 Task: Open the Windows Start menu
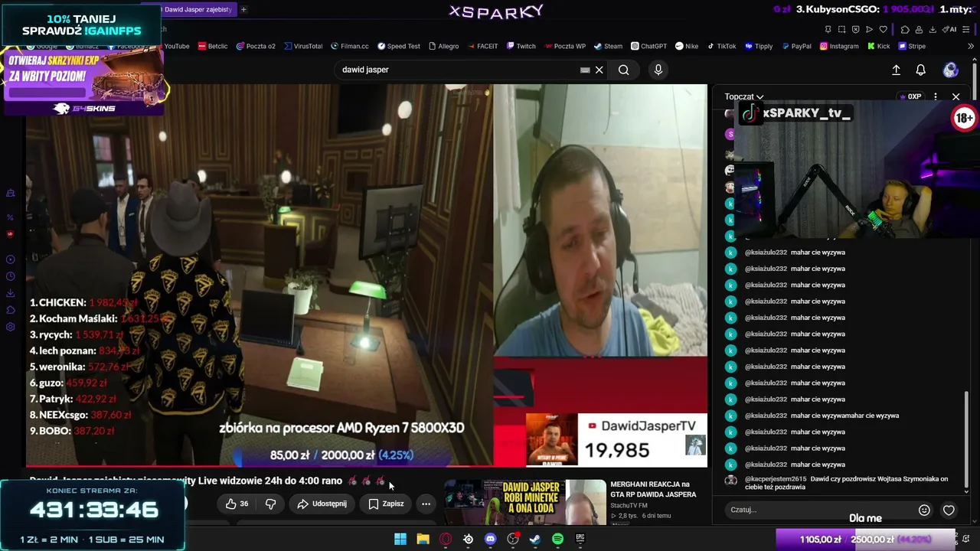click(x=400, y=539)
